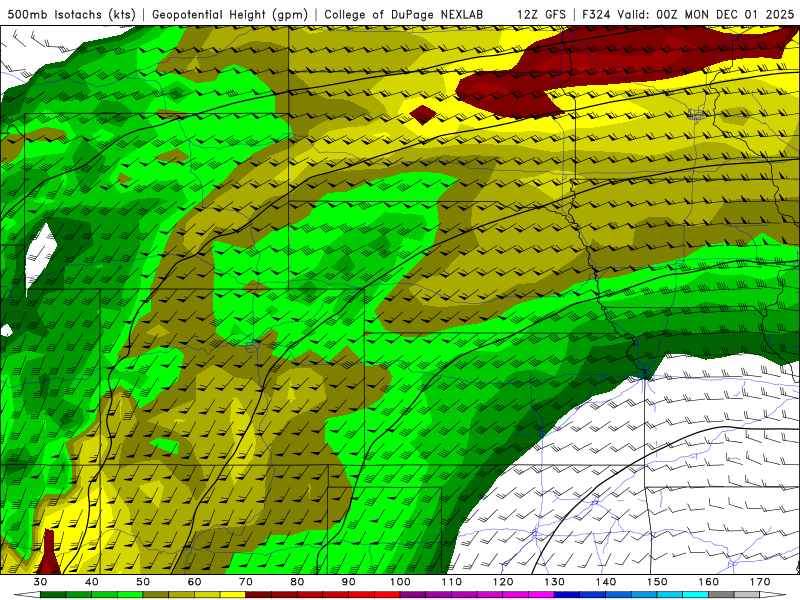Click the 'Valid: 00Z MON DEC 01 2025' text

tap(706, 15)
